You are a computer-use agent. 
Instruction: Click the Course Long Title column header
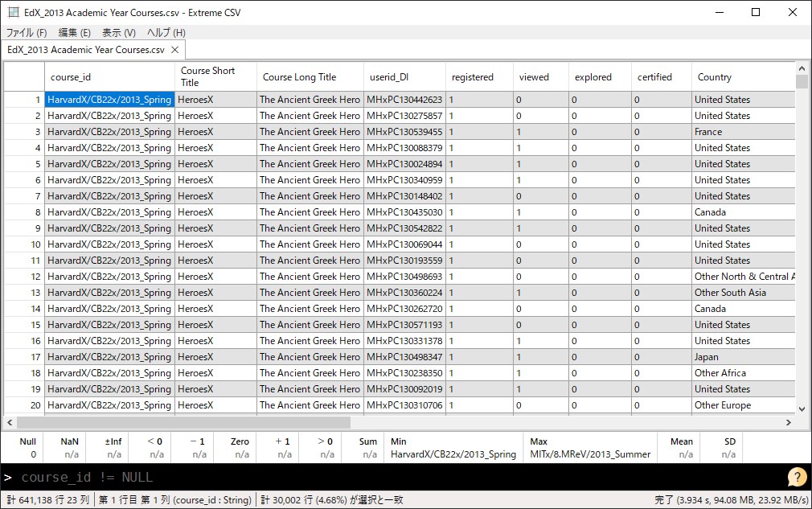click(310, 77)
